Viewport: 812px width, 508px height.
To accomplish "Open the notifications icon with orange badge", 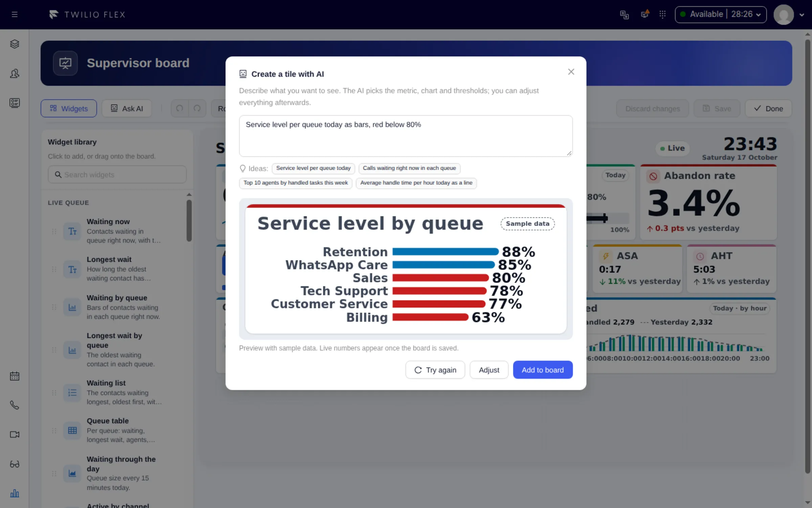I will 645,14.
